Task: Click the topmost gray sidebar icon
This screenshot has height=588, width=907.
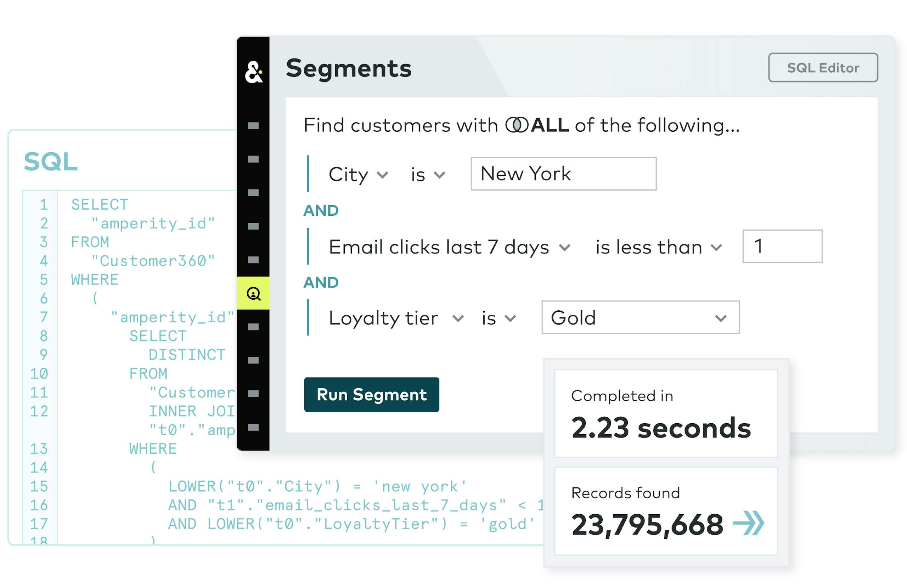Action: (253, 126)
